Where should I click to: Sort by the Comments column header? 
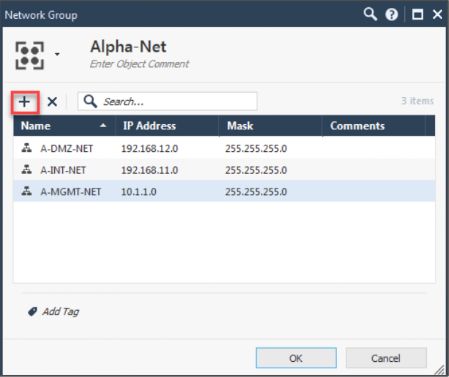point(374,126)
